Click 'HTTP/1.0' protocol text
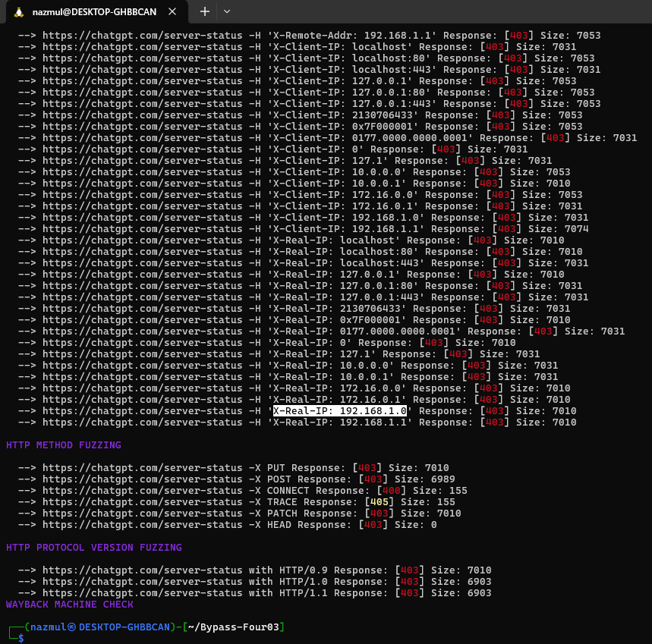652x644 pixels. pos(303,582)
